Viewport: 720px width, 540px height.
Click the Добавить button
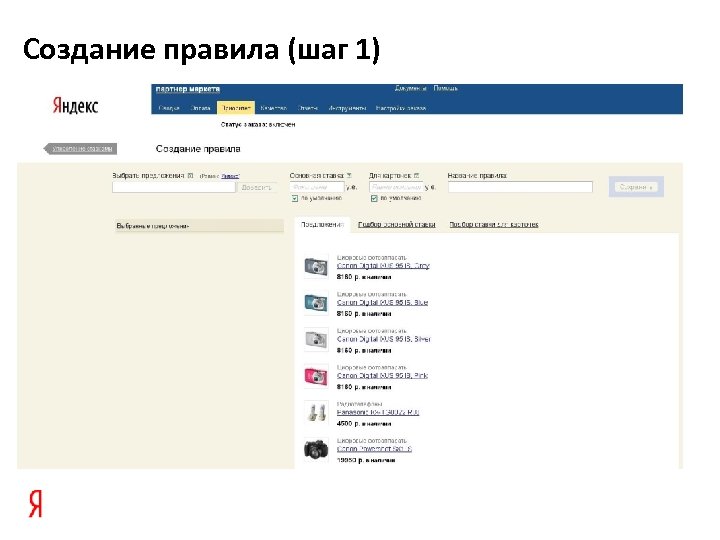tap(256, 187)
